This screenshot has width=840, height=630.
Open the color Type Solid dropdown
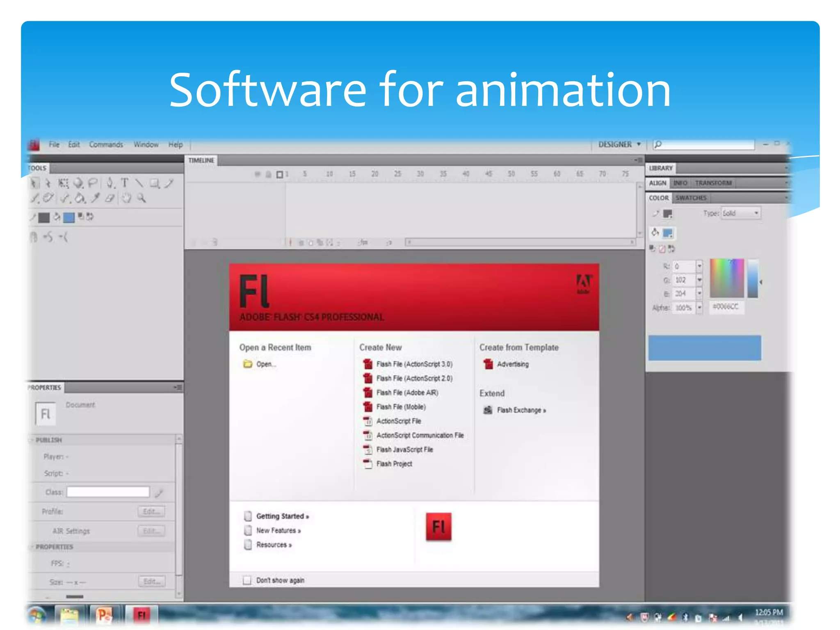pos(741,213)
